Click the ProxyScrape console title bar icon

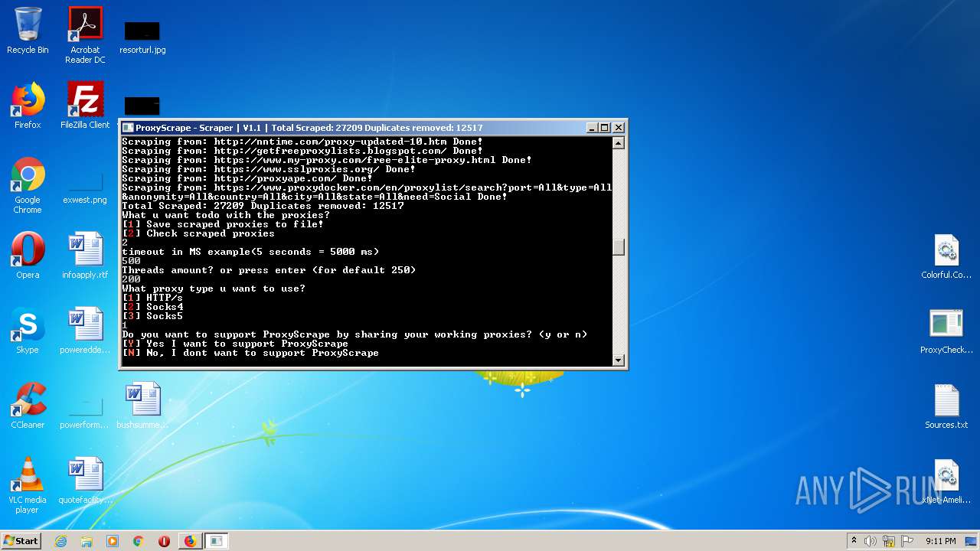pyautogui.click(x=128, y=128)
